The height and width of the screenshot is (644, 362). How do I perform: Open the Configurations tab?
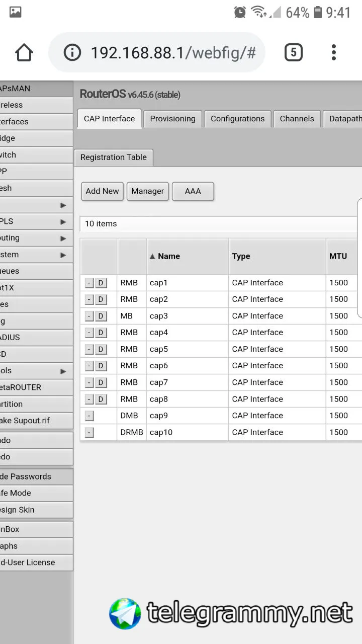point(237,119)
